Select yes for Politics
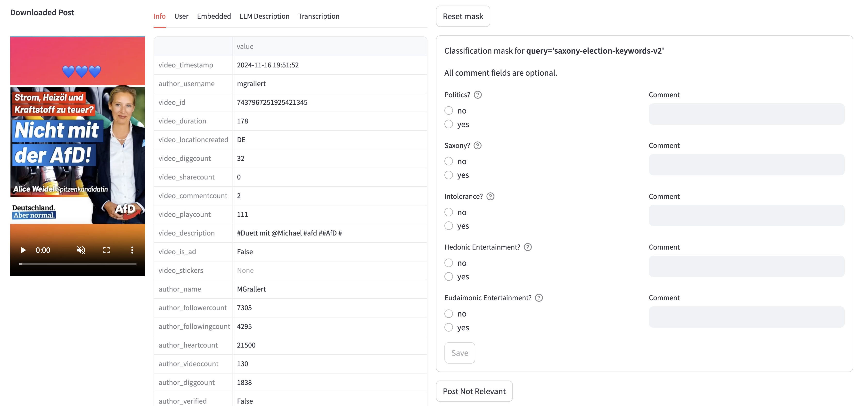868x406 pixels. (x=449, y=124)
